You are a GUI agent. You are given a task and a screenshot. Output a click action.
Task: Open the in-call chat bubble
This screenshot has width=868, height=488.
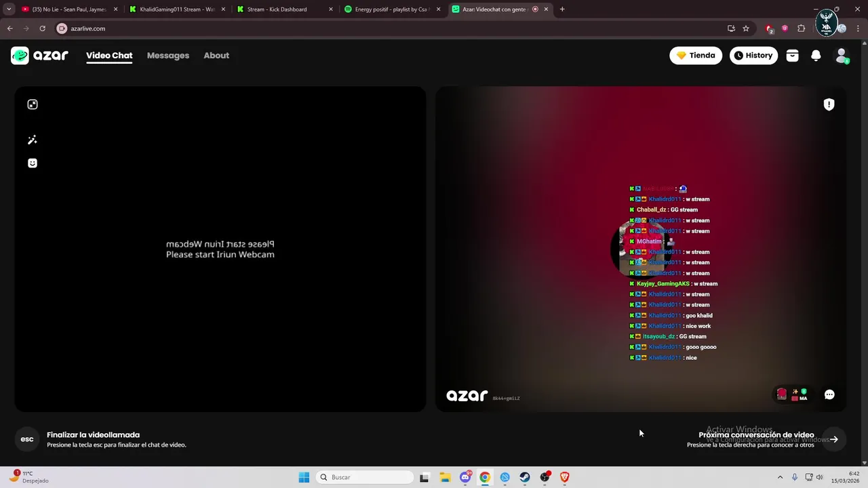[x=829, y=394]
